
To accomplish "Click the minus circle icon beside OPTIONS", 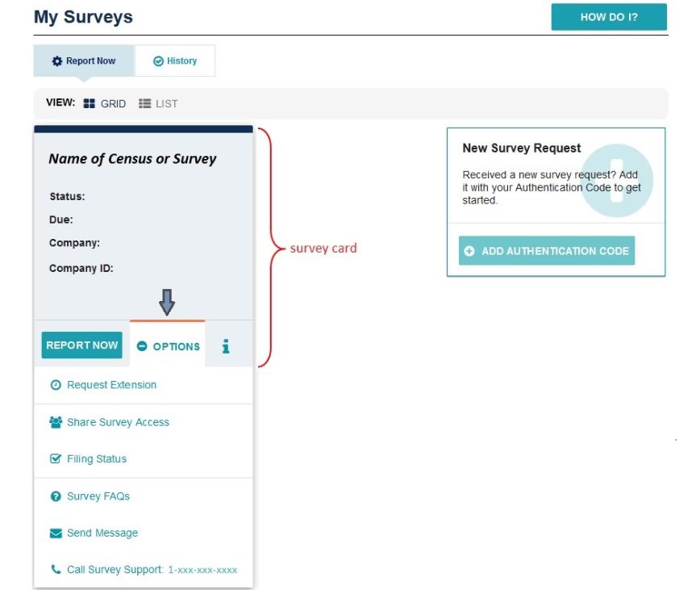I will pos(142,346).
